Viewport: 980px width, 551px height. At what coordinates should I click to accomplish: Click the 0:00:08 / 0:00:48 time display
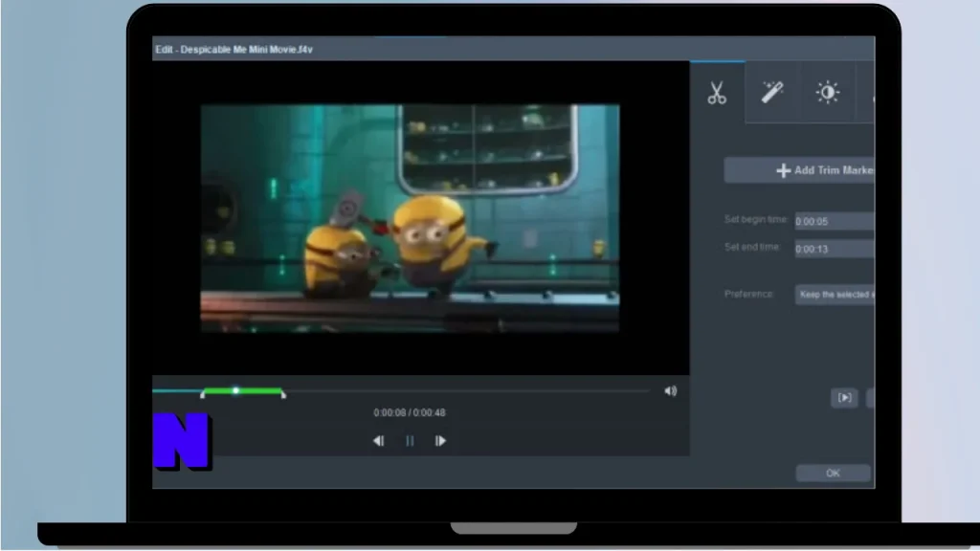click(x=410, y=412)
